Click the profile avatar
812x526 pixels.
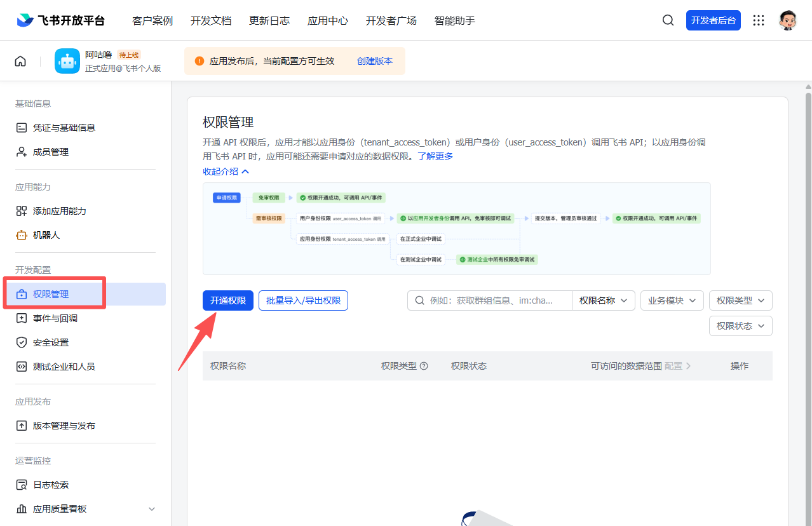point(788,20)
